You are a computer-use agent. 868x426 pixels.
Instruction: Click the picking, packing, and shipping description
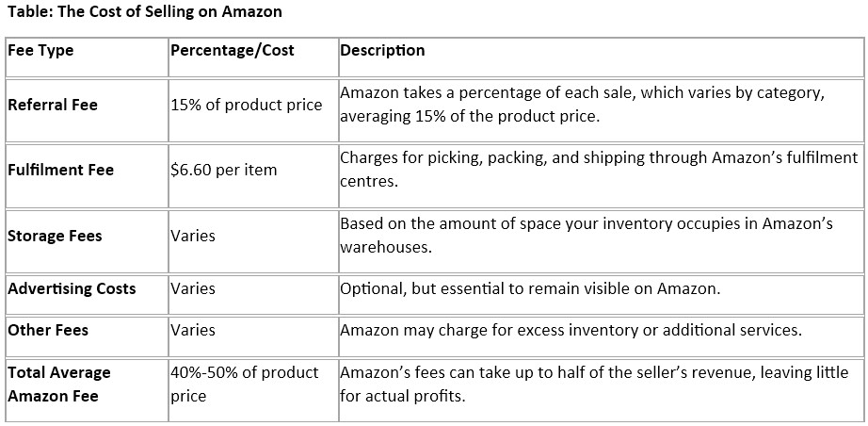click(599, 170)
